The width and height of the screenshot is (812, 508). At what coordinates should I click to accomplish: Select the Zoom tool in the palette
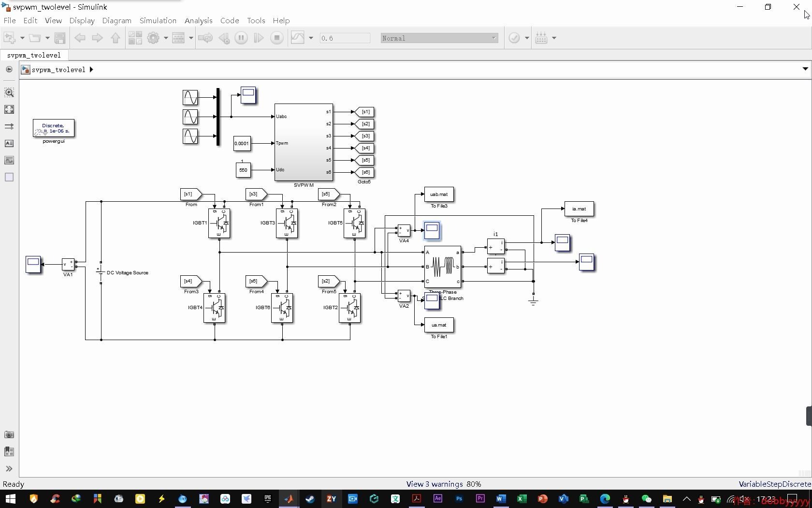click(x=9, y=93)
